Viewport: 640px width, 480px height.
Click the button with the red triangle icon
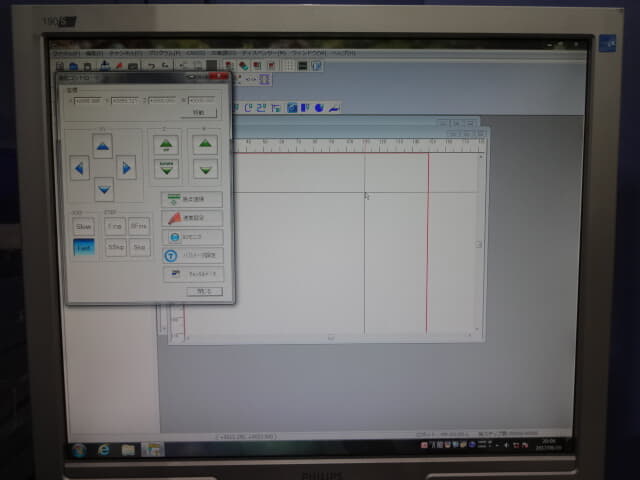[191, 217]
